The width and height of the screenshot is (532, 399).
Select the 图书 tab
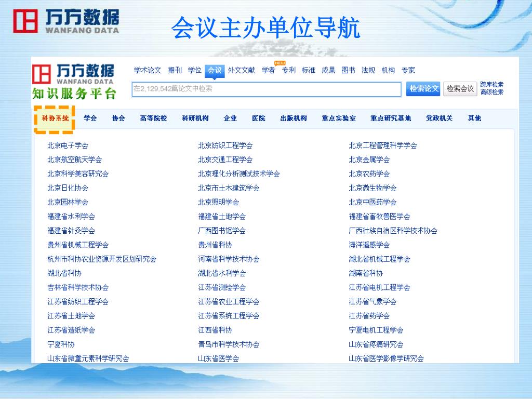[x=349, y=70]
